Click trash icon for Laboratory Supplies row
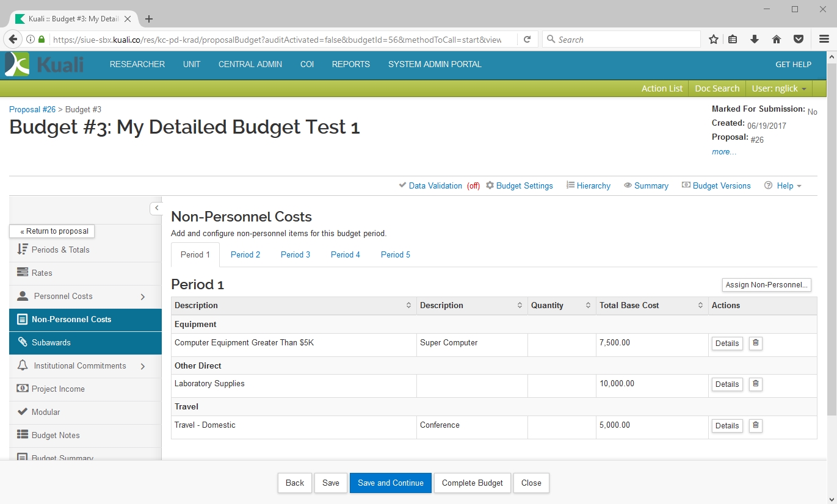This screenshot has height=504, width=837. [x=755, y=384]
